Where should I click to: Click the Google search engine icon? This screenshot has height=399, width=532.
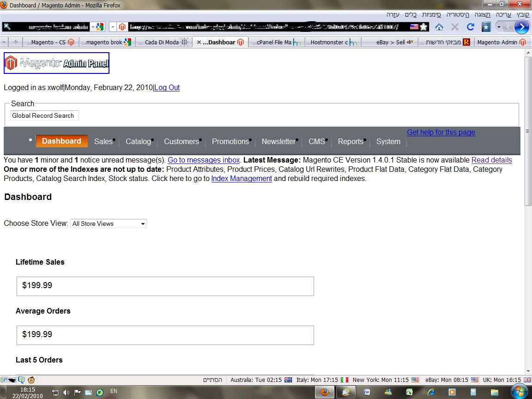100,27
